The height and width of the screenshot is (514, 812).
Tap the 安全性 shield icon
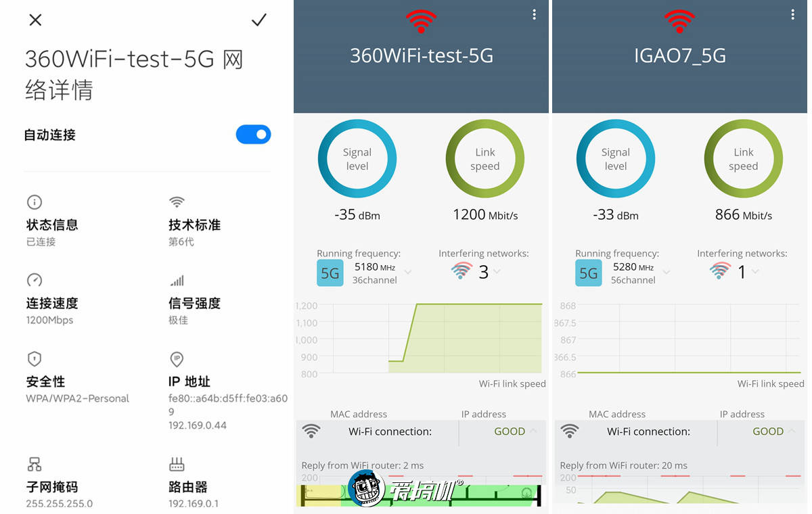click(x=35, y=358)
